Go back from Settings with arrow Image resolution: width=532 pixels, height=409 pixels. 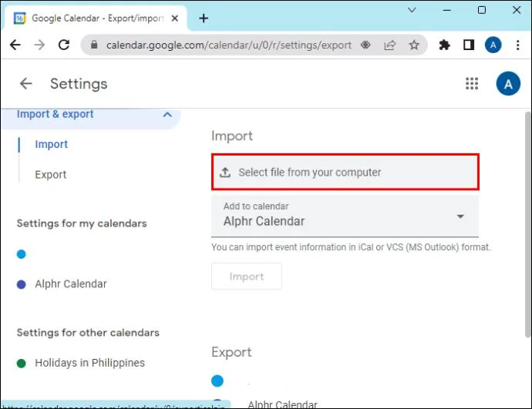[x=25, y=83]
